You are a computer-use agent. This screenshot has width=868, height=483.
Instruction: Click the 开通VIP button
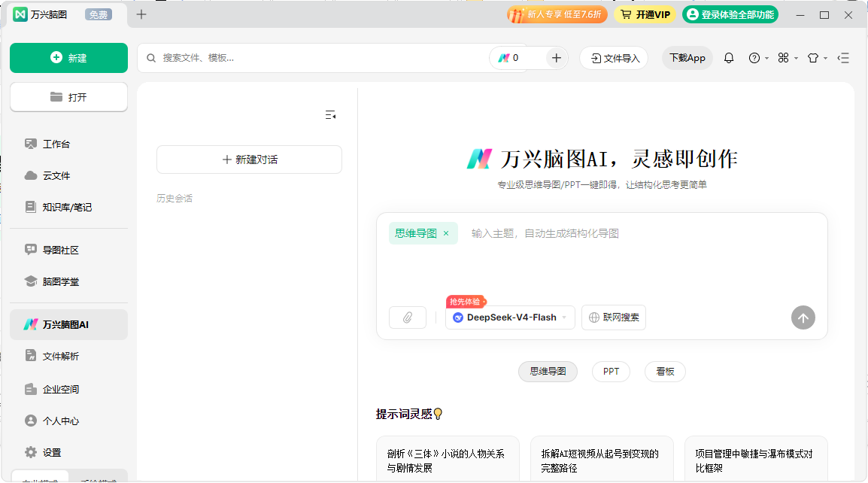[645, 14]
